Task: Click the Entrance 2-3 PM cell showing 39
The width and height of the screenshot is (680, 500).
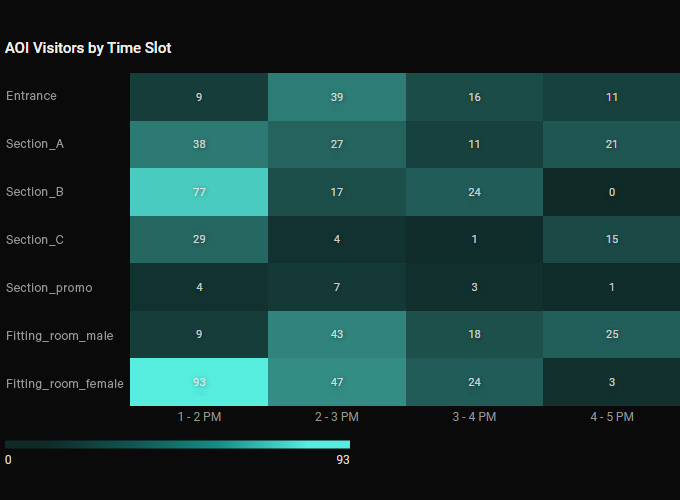Action: pyautogui.click(x=337, y=97)
